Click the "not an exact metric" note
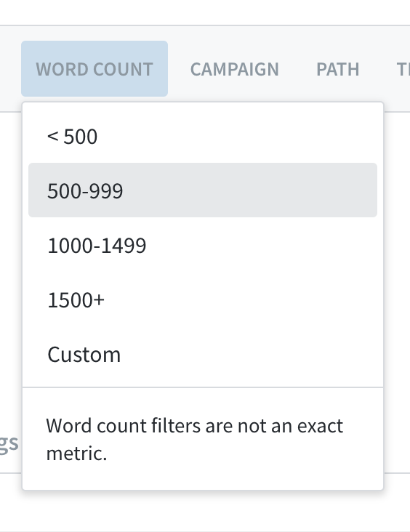This screenshot has height=532, width=410. (195, 439)
